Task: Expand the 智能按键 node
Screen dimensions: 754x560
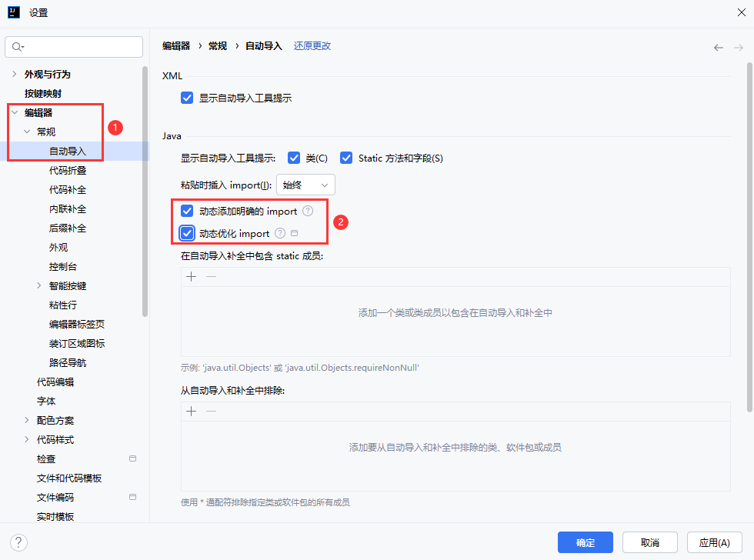Action: [x=39, y=285]
